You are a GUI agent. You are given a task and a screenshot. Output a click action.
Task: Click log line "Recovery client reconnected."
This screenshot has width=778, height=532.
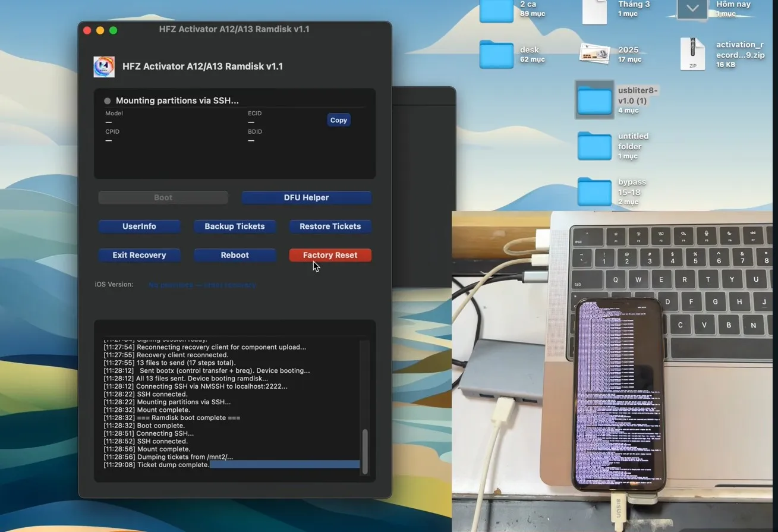[x=166, y=355]
